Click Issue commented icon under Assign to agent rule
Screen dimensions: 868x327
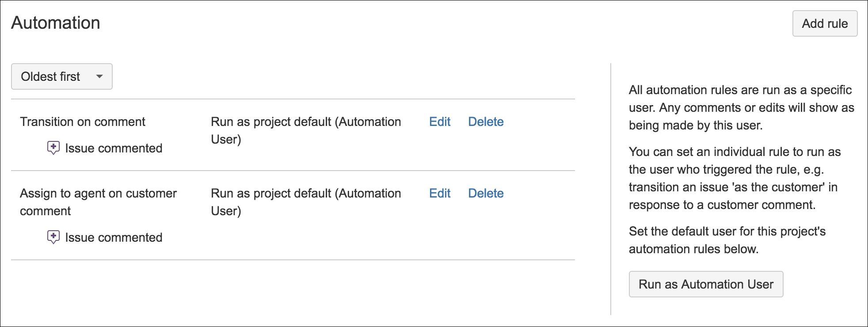click(x=53, y=237)
